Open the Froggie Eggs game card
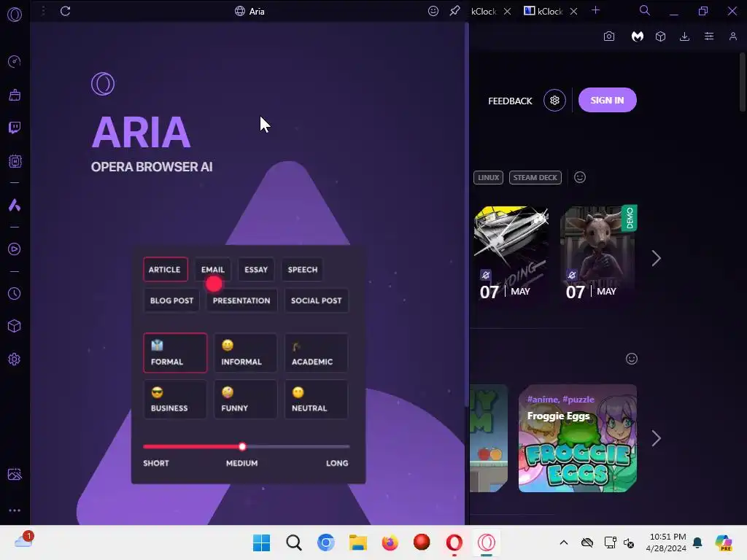Viewport: 747px width, 560px height. pos(578,438)
